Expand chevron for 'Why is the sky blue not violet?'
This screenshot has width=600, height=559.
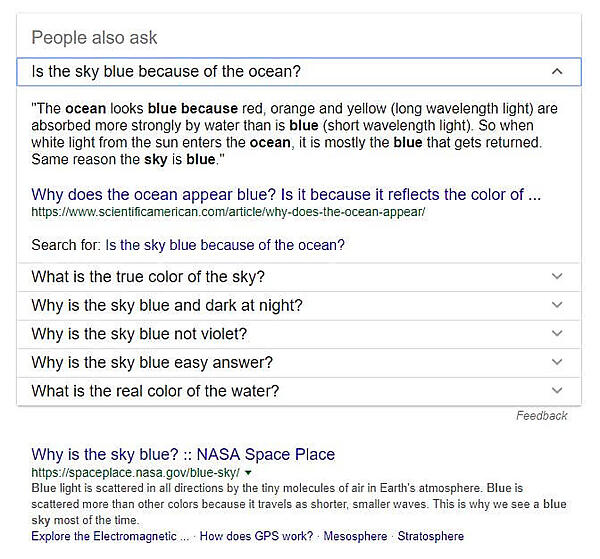[x=557, y=334]
